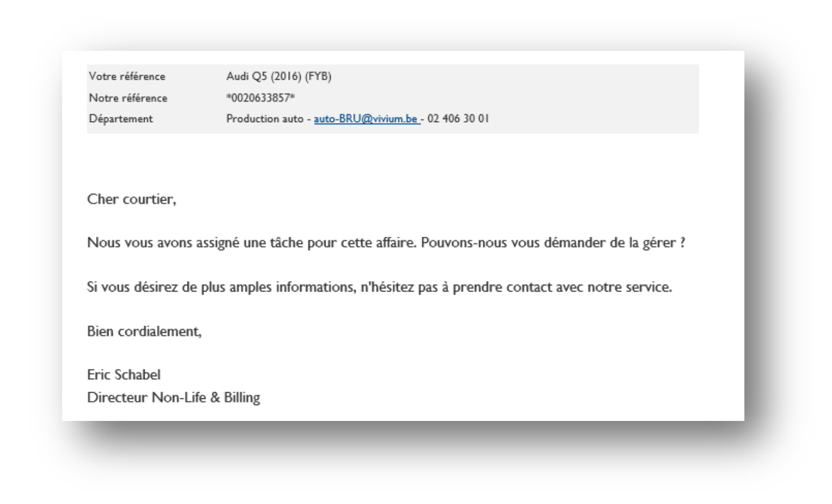
Task: Open the auto-BRU@vivium.be email link
Action: (x=366, y=119)
